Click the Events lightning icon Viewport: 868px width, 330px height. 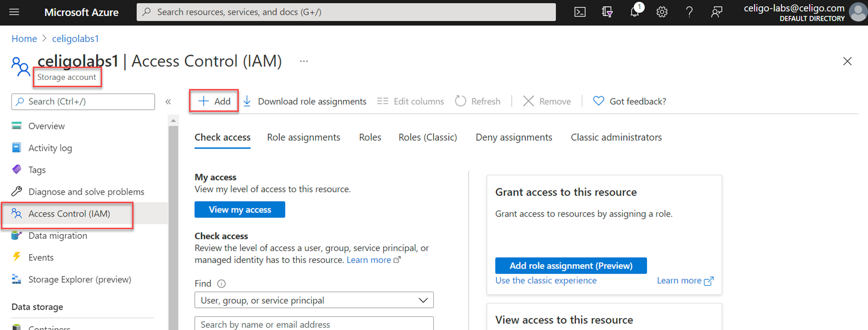[x=17, y=257]
